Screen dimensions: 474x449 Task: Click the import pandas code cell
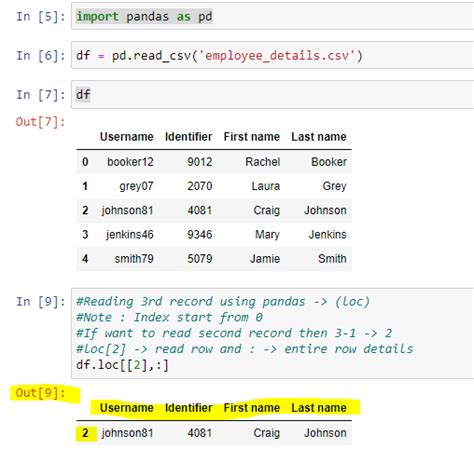tap(272, 17)
